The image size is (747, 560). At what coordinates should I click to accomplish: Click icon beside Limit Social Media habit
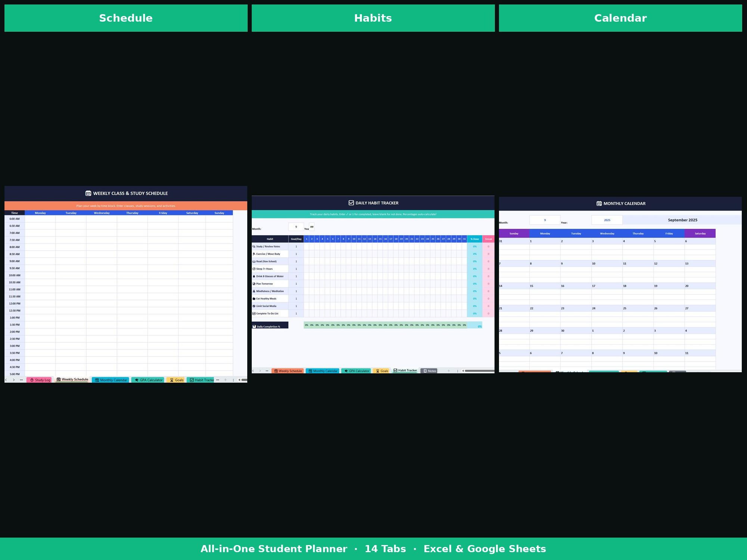[254, 306]
